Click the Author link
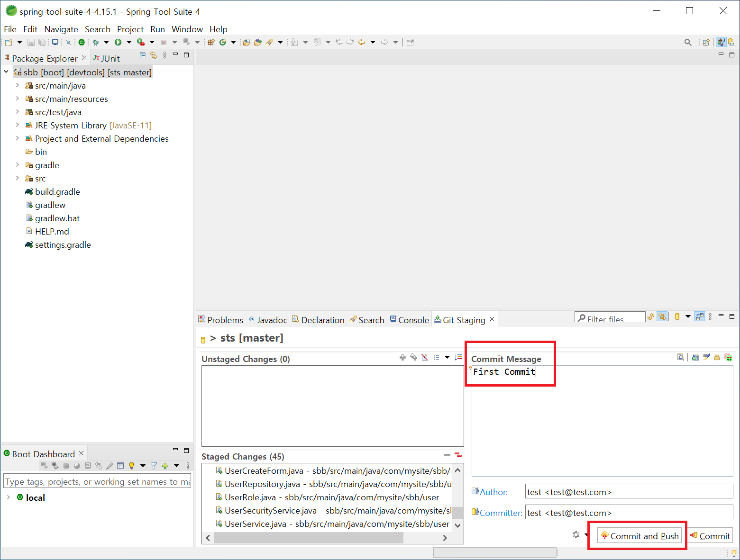This screenshot has height=560, width=740. click(493, 492)
